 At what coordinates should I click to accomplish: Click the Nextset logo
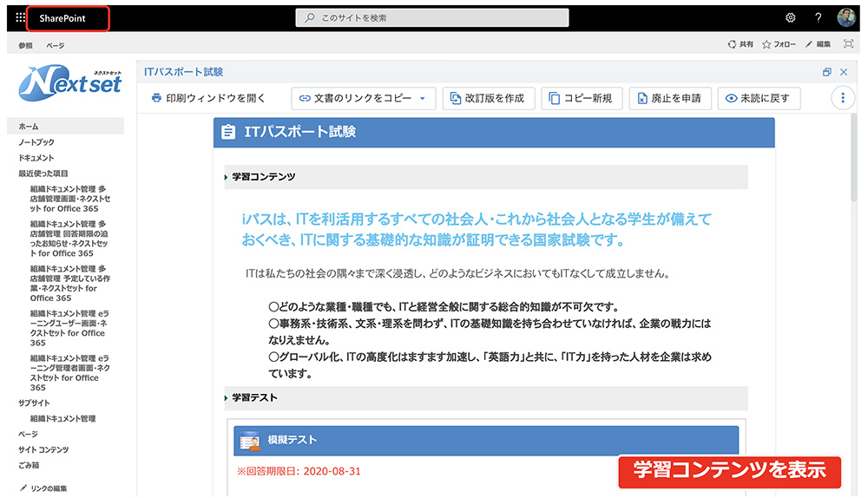point(70,83)
